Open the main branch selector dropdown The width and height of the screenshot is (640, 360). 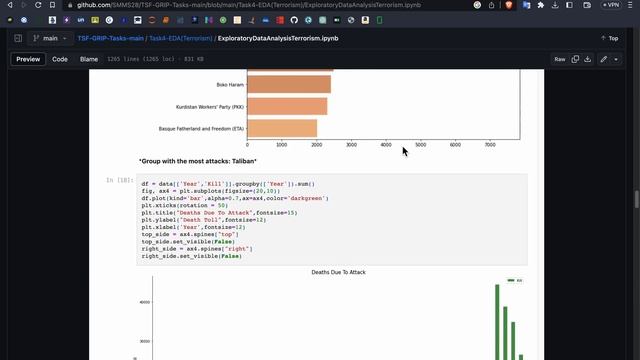50,38
